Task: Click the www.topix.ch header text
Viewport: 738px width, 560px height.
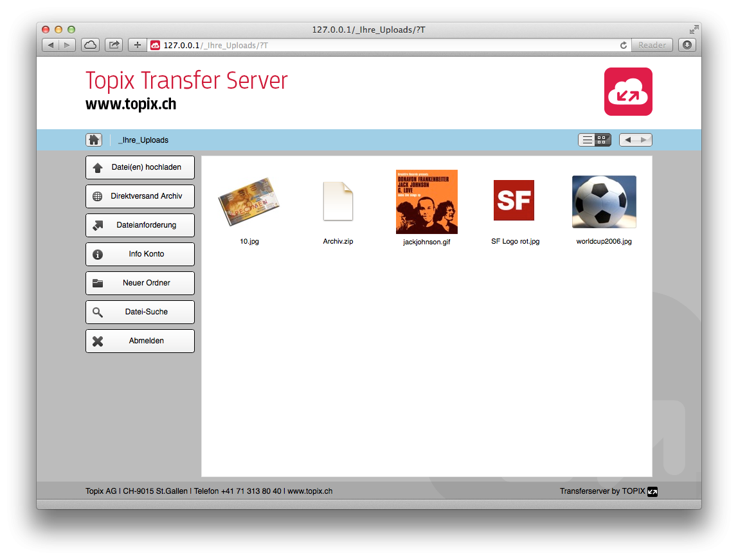Action: (x=131, y=104)
